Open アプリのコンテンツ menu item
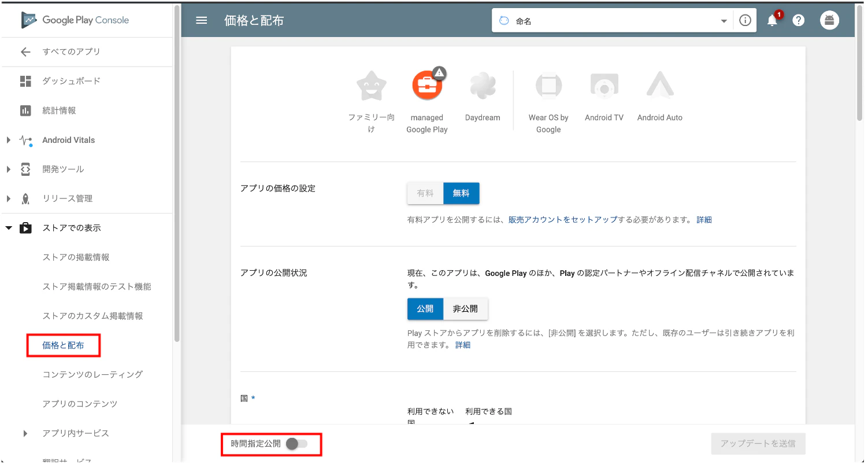The width and height of the screenshot is (868, 472). [x=80, y=404]
